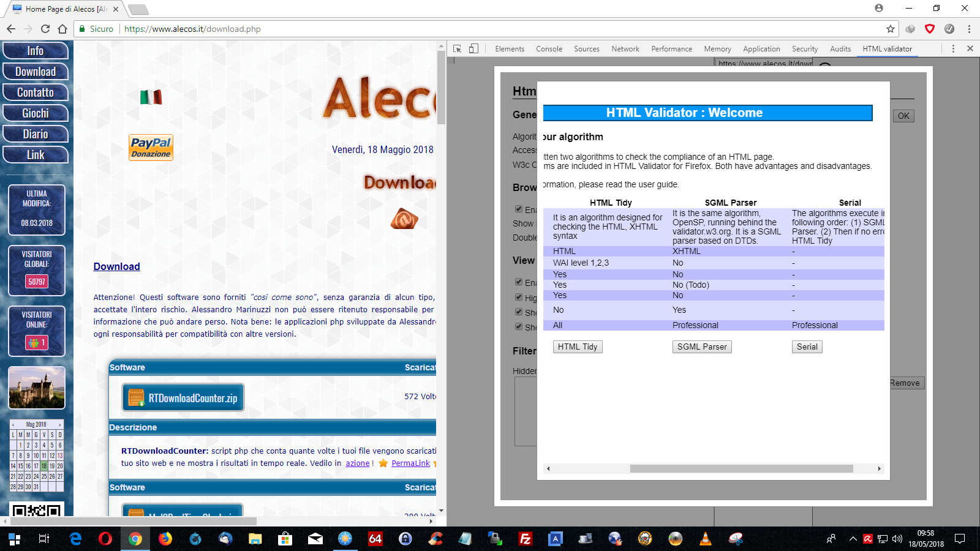Image resolution: width=980 pixels, height=551 pixels.
Task: Open Microsoft Edge from the taskbar
Action: pyautogui.click(x=75, y=539)
